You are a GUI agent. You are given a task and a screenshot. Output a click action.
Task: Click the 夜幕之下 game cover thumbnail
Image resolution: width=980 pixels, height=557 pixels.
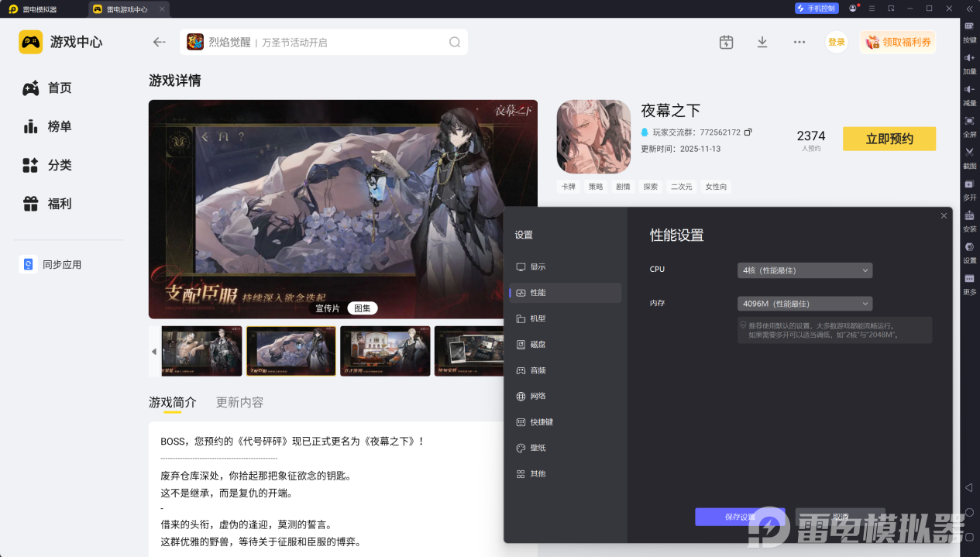click(x=593, y=136)
